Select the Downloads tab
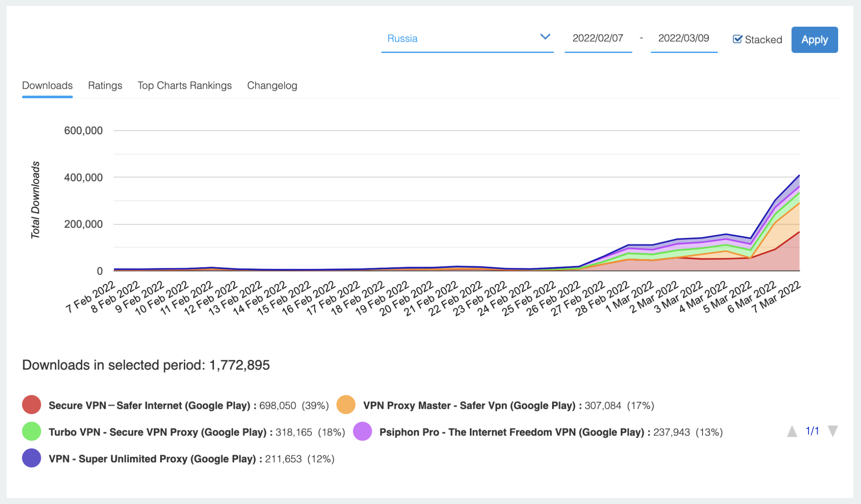Viewport: 861px width, 504px height. (47, 85)
